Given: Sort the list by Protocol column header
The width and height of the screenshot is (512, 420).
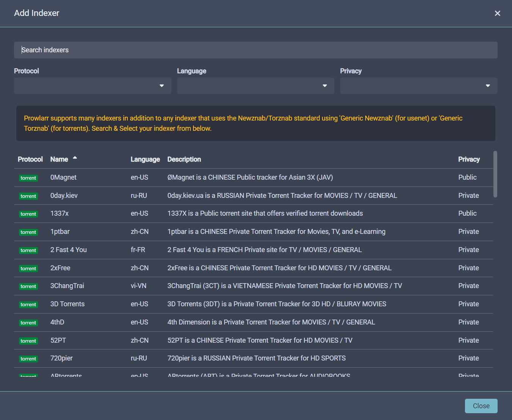Looking at the screenshot, I should coord(30,160).
